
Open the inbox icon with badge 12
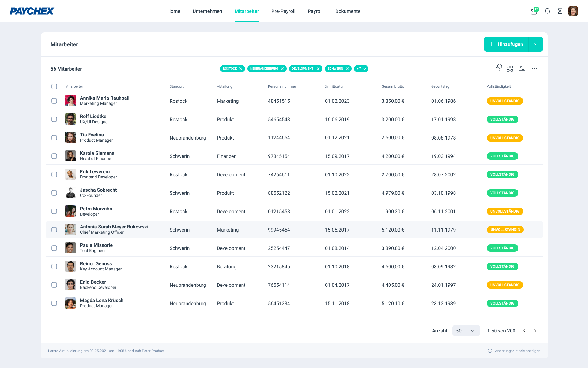534,11
